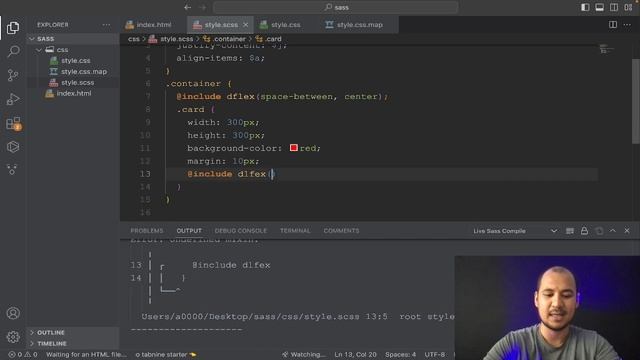Close the bottom panel
This screenshot has width=640, height=360.
[627, 231]
